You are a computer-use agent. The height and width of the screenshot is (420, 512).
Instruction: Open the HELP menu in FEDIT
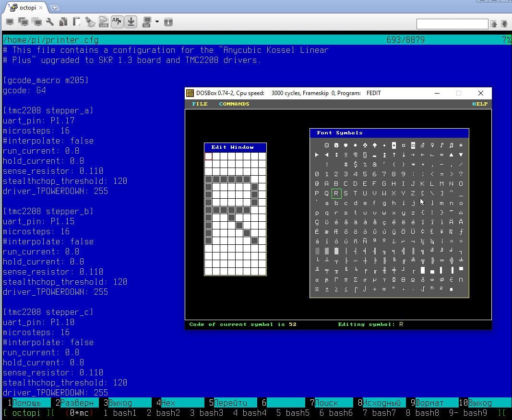coord(480,104)
